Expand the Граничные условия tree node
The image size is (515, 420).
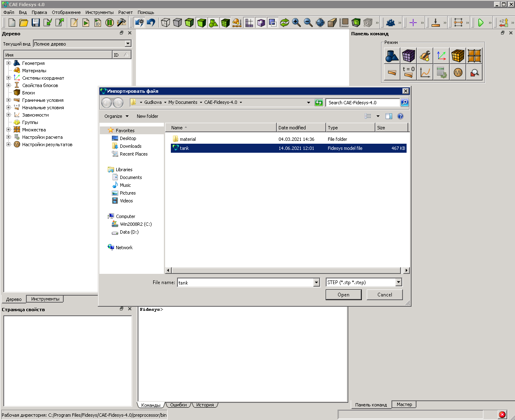coord(8,100)
